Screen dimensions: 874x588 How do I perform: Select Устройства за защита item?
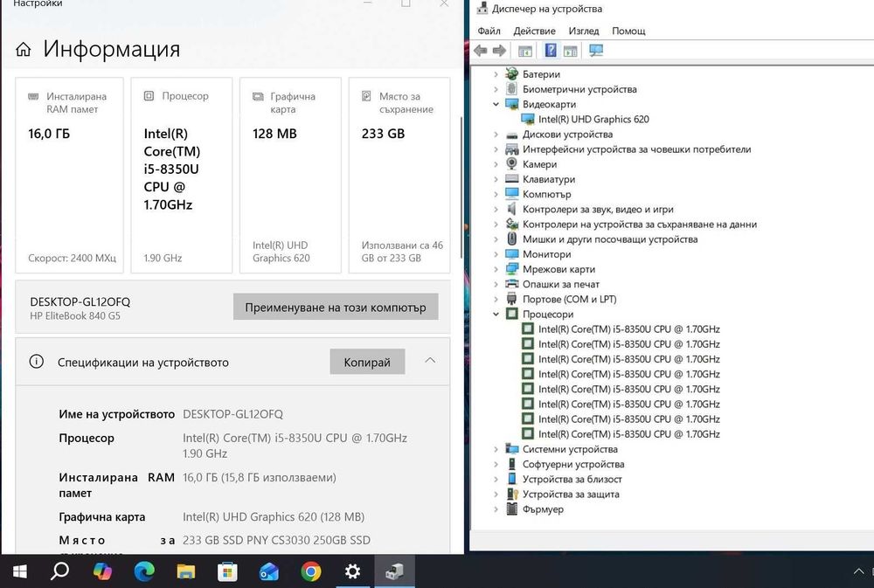[x=571, y=495]
